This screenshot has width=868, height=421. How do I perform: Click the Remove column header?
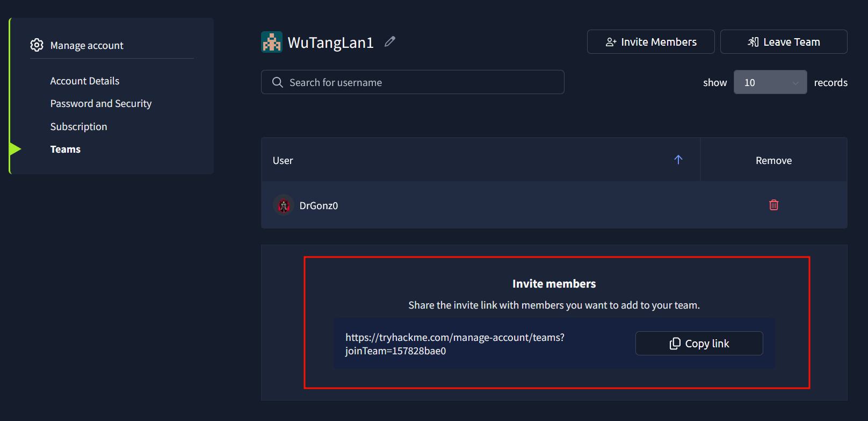(x=773, y=160)
